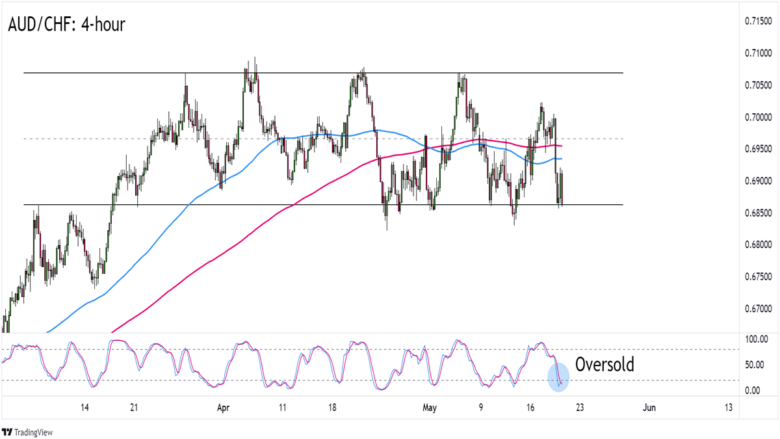The width and height of the screenshot is (780, 439).
Task: Click the 0.71500 price axis label
Action: coord(758,21)
